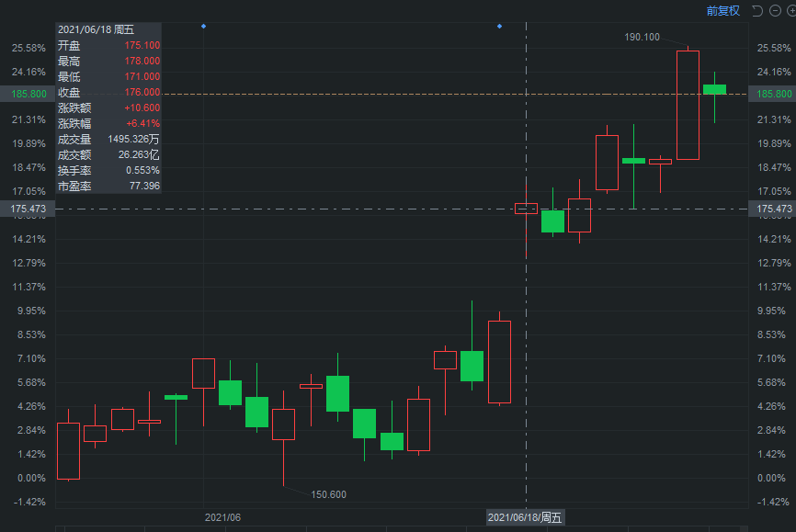Click the right blue diamond event marker
The width and height of the screenshot is (796, 532).
click(499, 26)
